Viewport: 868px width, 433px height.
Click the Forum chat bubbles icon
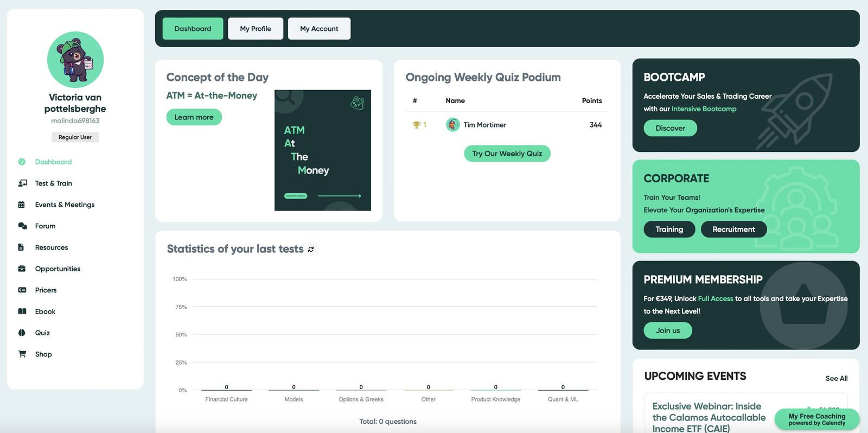click(22, 226)
